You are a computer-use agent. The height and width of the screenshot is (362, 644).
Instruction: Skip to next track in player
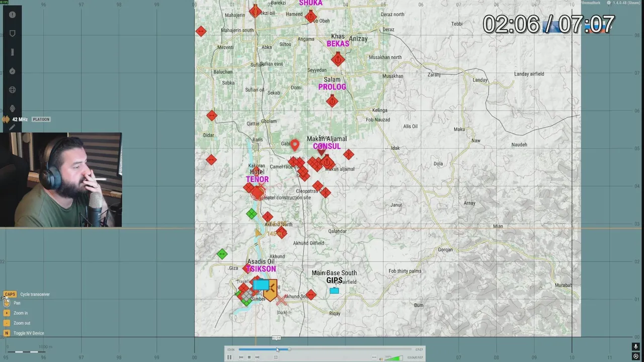(x=257, y=357)
